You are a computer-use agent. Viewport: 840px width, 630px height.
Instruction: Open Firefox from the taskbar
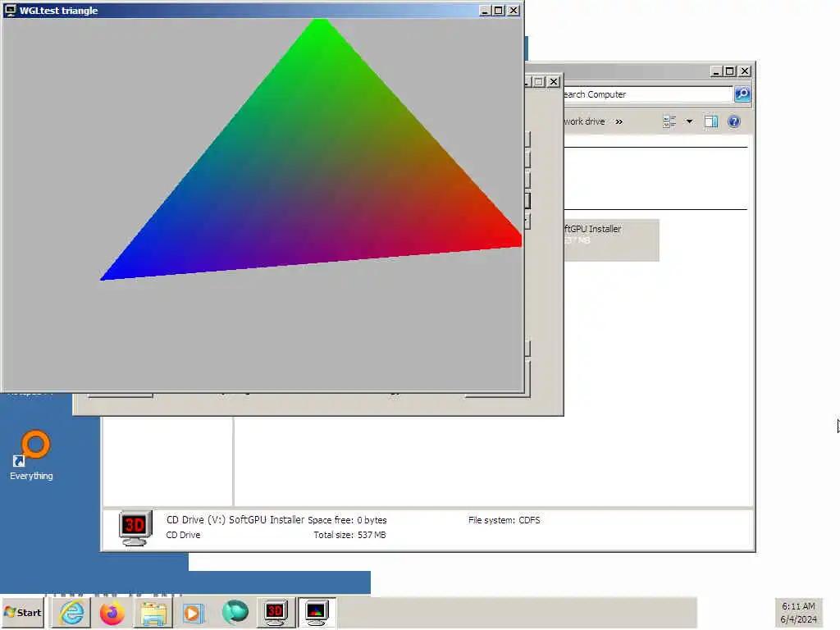(x=112, y=613)
